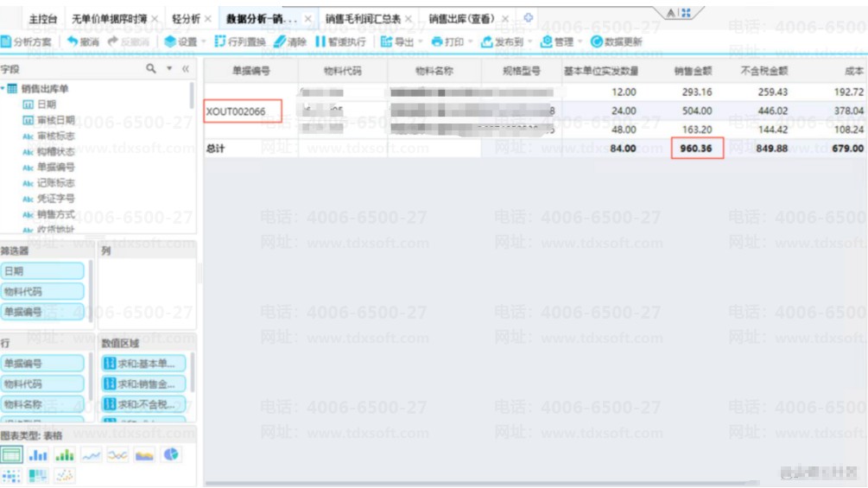Choose the area chart type icon

[144, 455]
